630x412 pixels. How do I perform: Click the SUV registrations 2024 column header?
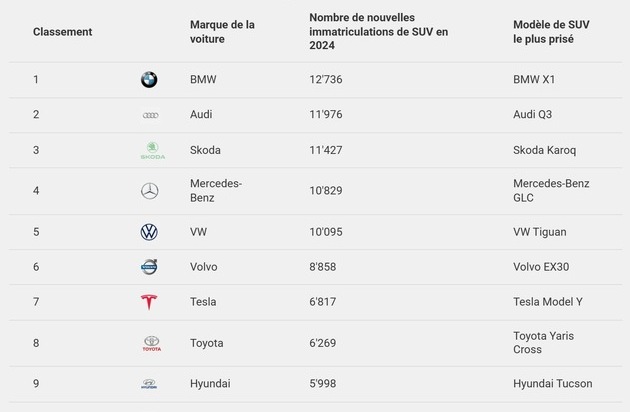click(378, 32)
